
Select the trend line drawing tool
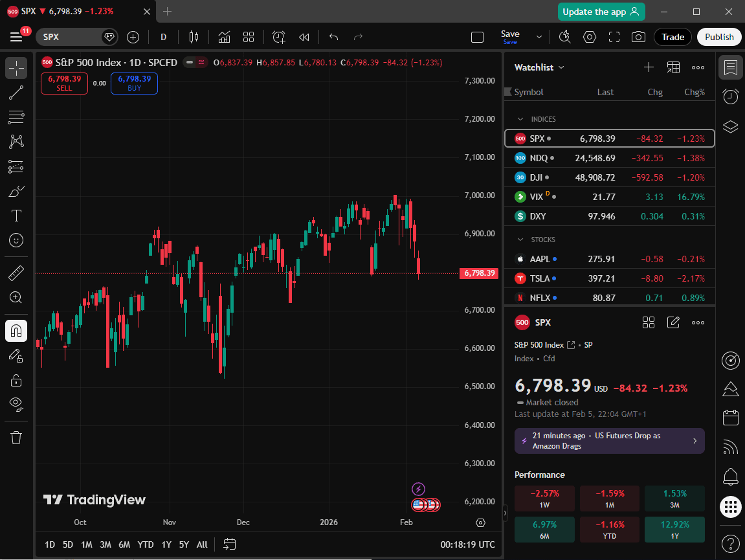16,92
